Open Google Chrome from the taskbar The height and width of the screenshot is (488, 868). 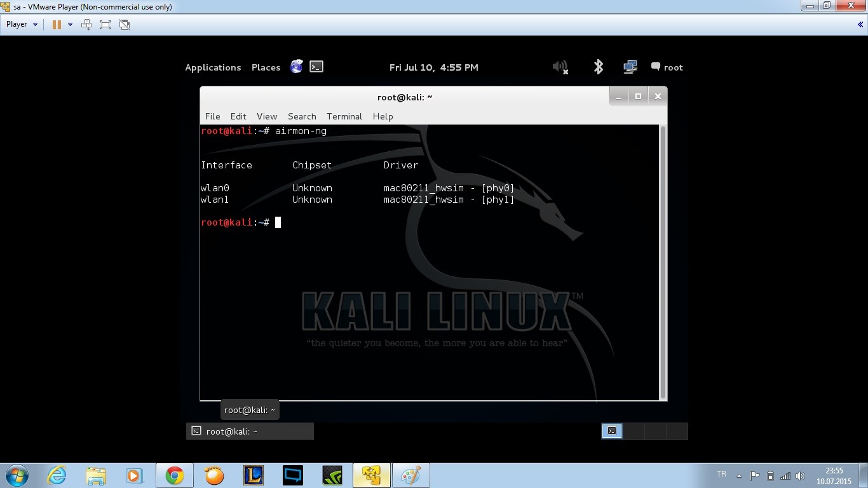174,475
